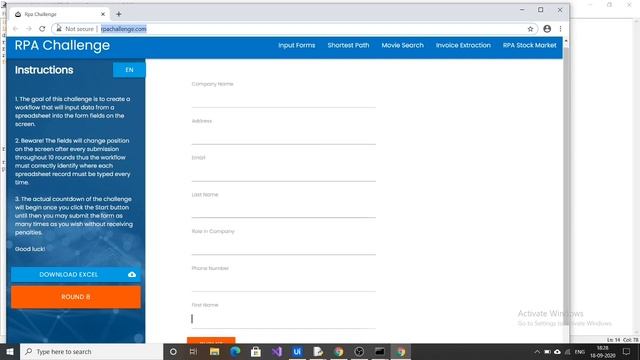Show Not secure site info

tap(76, 29)
